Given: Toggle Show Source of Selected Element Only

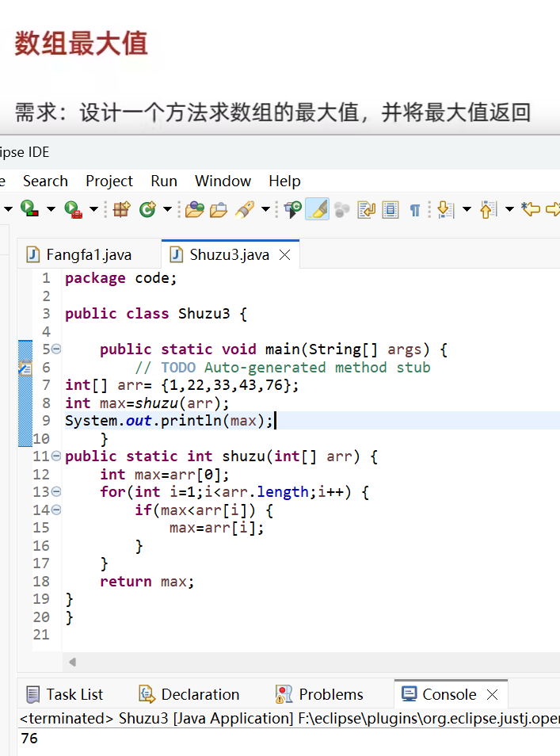Looking at the screenshot, I should pos(390,210).
